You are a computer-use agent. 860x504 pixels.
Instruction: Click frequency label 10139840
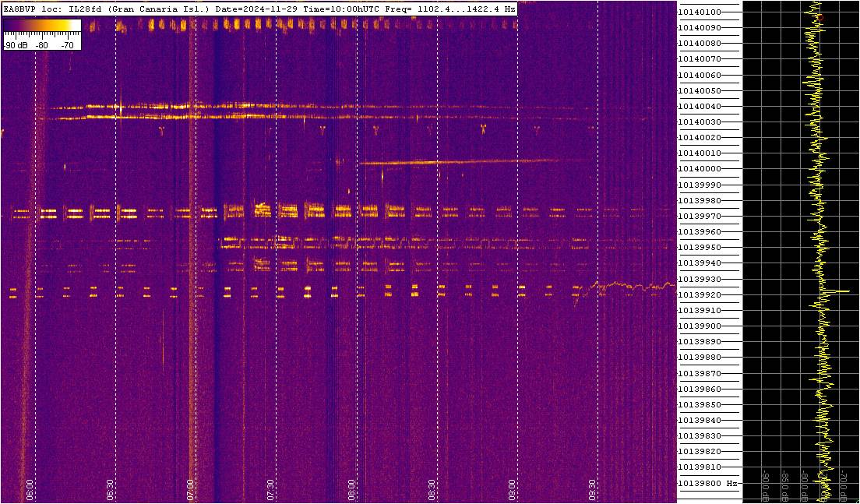coord(699,421)
